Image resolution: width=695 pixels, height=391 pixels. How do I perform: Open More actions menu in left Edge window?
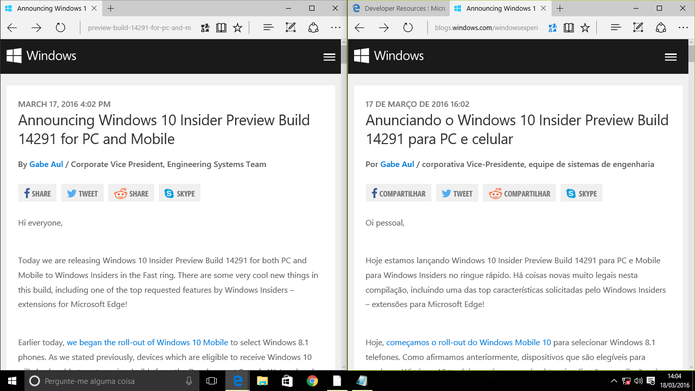point(336,27)
